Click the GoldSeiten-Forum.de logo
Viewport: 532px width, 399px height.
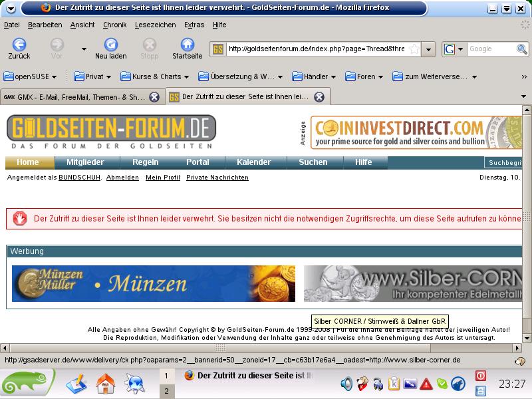111,132
